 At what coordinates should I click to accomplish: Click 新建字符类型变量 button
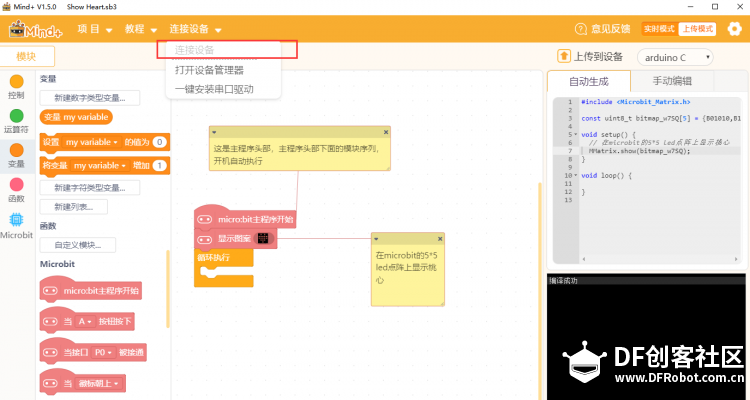pos(90,188)
